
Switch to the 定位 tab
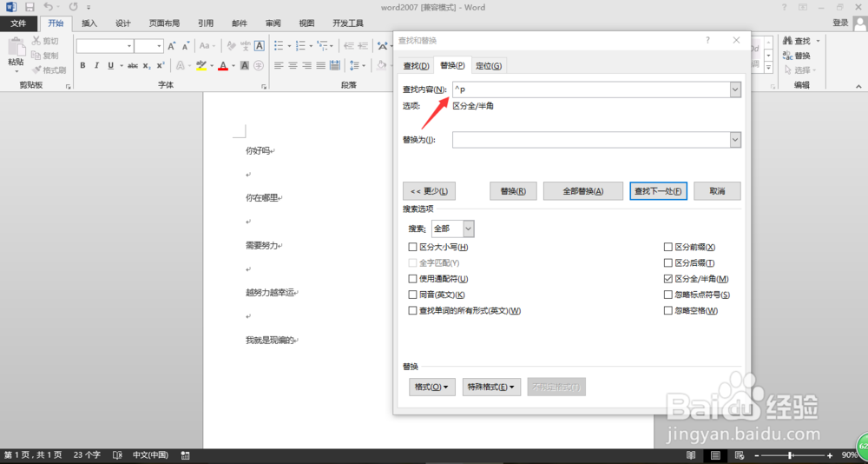(489, 66)
